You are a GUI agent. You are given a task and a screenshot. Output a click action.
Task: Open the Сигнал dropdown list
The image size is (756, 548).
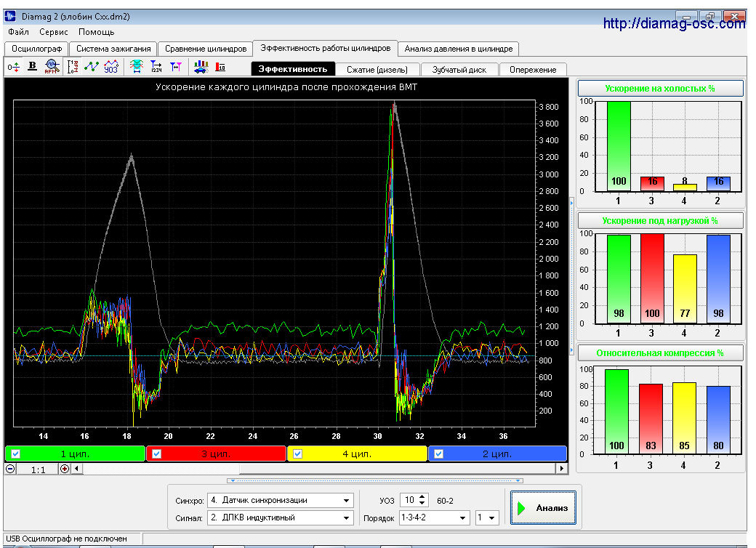pos(346,518)
